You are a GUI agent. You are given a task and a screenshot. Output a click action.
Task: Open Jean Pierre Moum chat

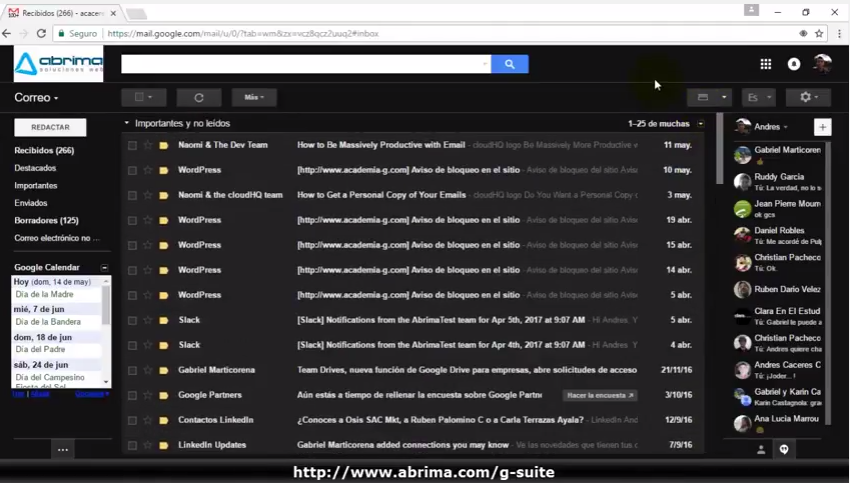point(778,208)
